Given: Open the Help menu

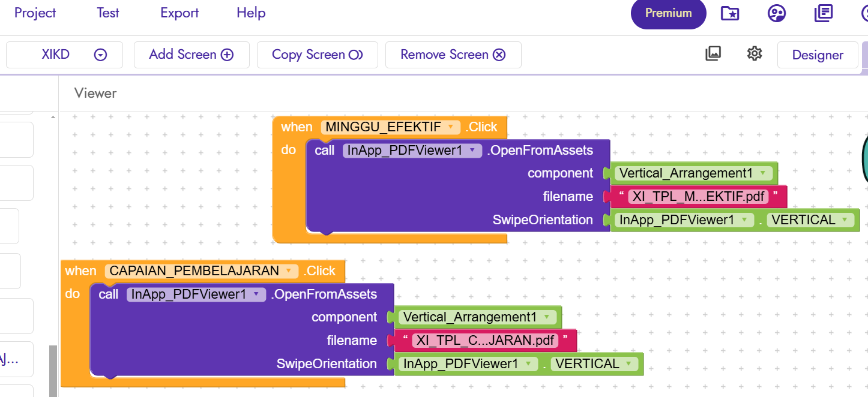Looking at the screenshot, I should pyautogui.click(x=251, y=13).
